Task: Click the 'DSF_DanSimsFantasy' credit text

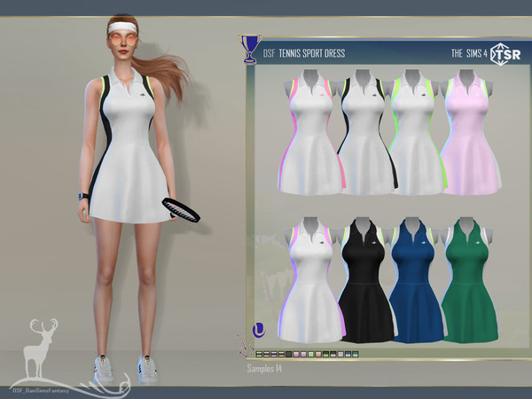Action: click(41, 390)
